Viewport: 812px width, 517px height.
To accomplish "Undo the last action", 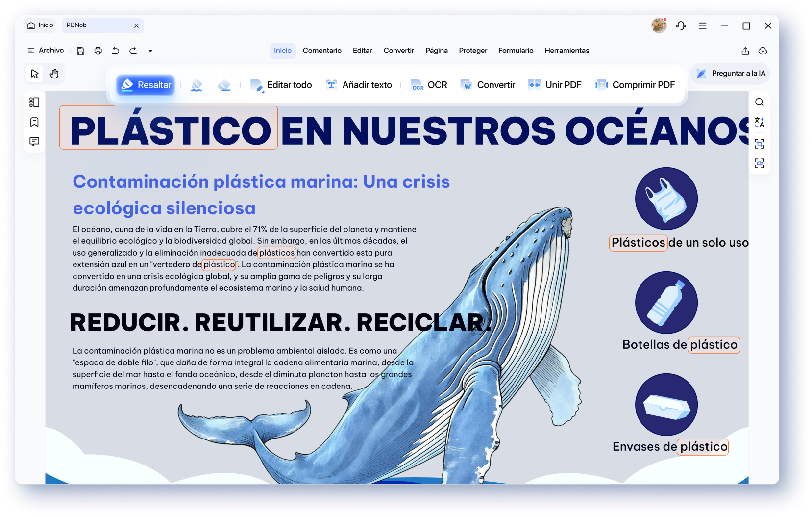I will coord(116,51).
